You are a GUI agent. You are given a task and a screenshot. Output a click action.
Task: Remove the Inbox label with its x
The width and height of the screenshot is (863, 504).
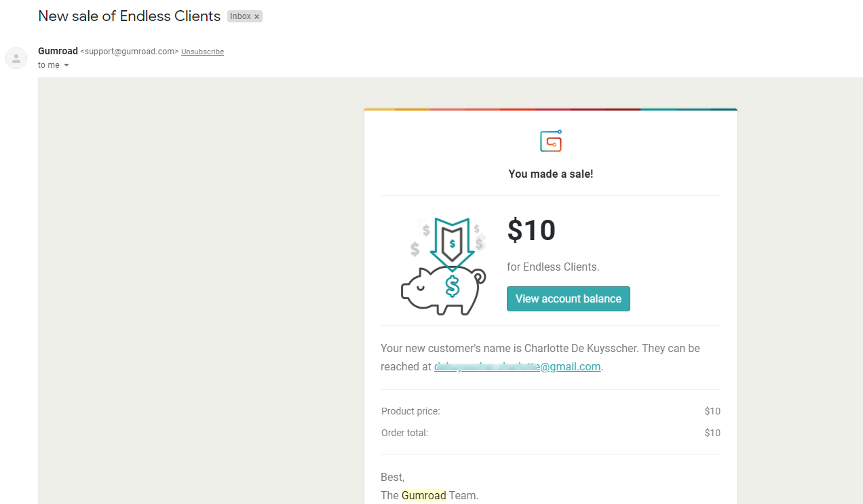[x=257, y=16]
